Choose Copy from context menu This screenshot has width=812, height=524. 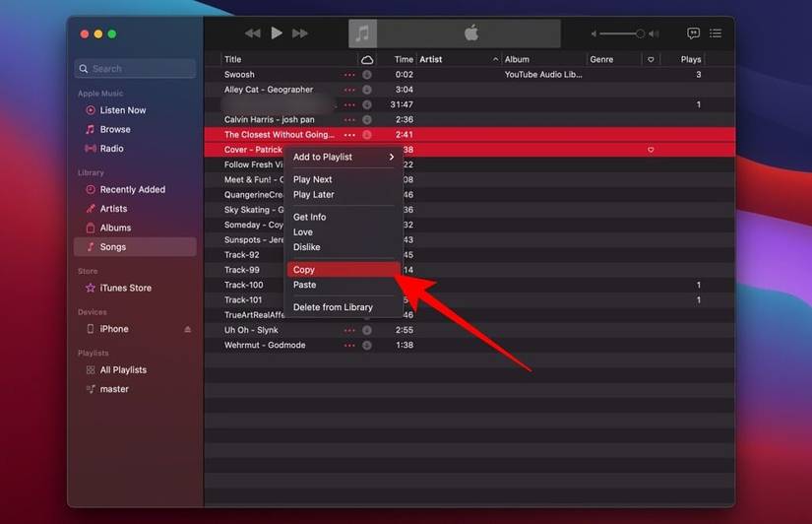coord(344,270)
